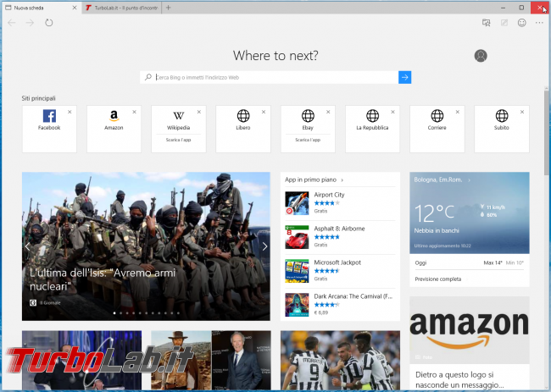Click the Oggi forecast row

469,262
